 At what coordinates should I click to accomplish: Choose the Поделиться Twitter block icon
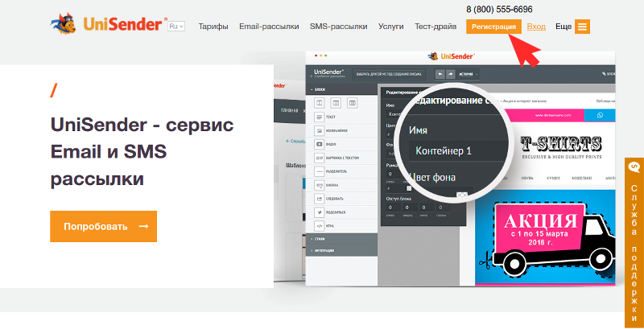point(319,212)
